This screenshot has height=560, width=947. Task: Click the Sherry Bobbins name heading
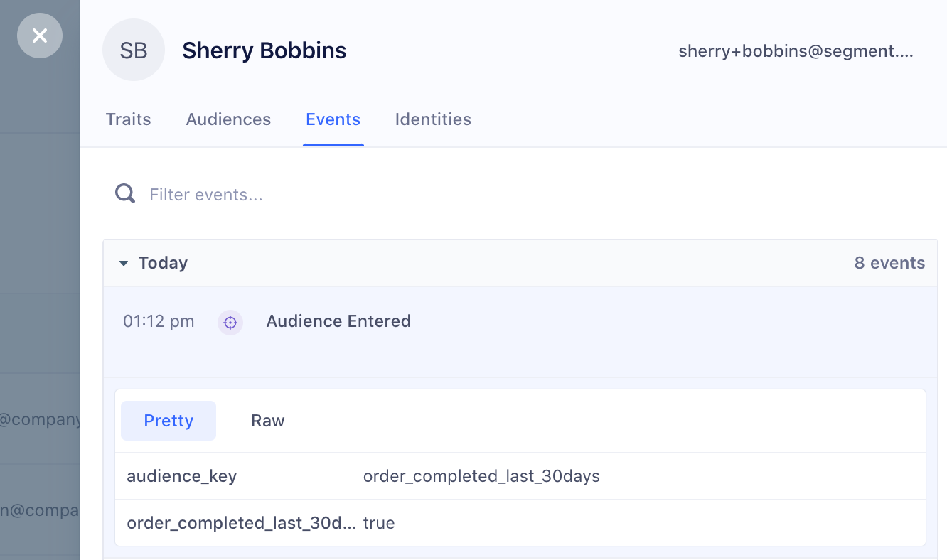coord(264,50)
